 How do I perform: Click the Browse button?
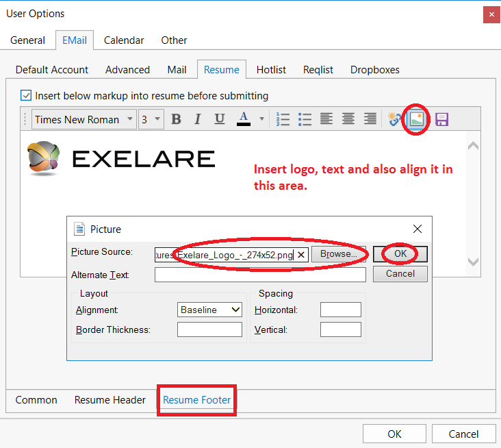point(338,254)
